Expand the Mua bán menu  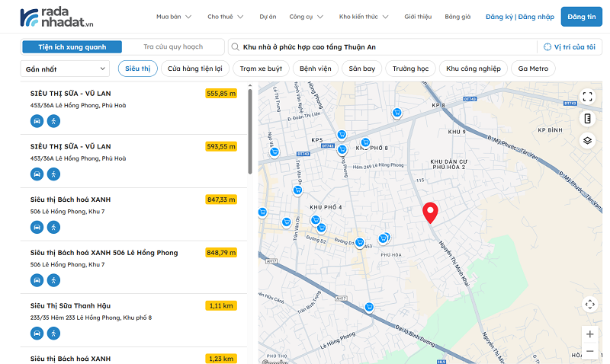pos(174,16)
